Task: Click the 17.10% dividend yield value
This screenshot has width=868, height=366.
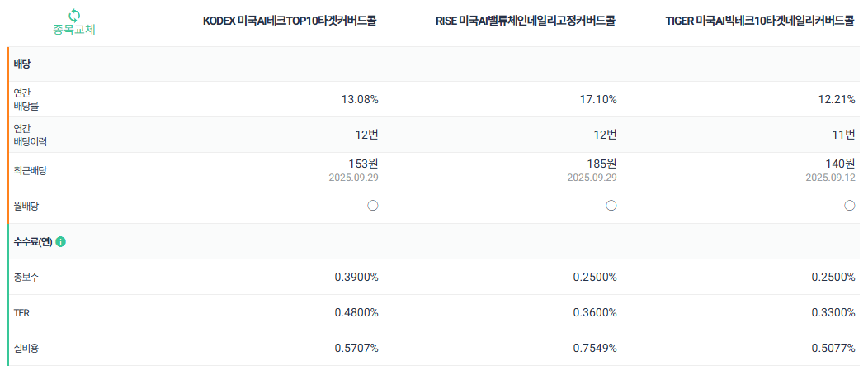Action: [x=598, y=99]
